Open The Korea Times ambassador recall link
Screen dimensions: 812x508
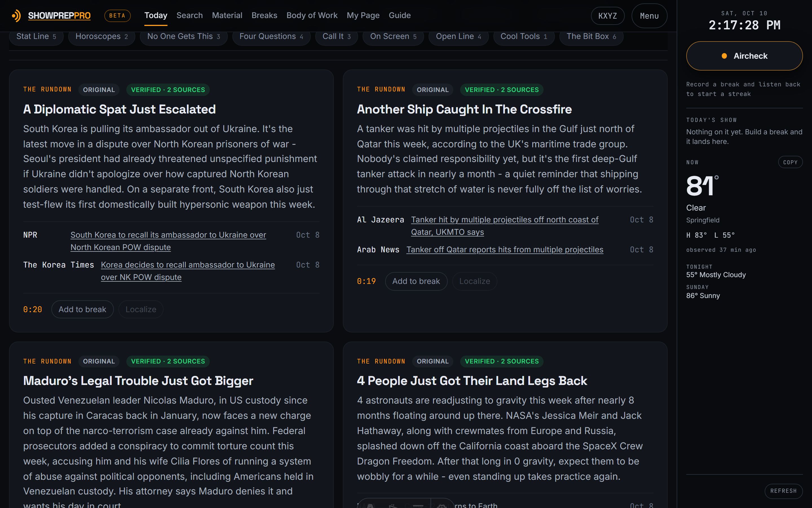188,271
